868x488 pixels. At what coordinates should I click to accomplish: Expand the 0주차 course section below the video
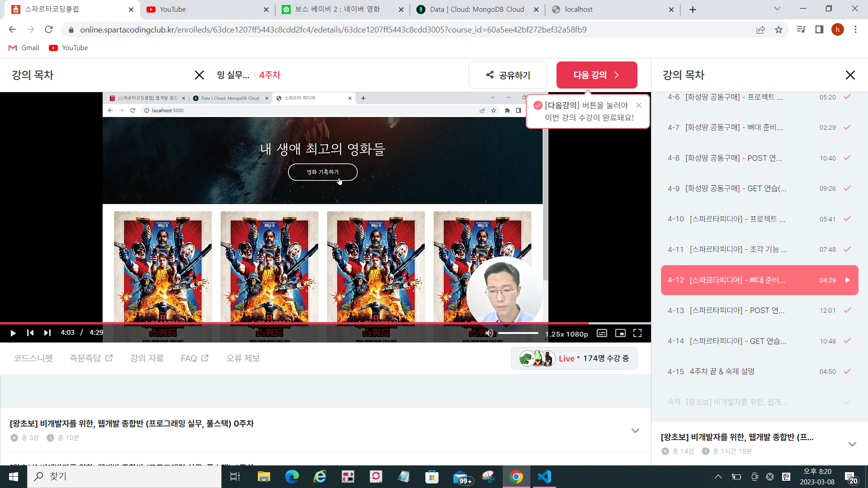coord(635,431)
